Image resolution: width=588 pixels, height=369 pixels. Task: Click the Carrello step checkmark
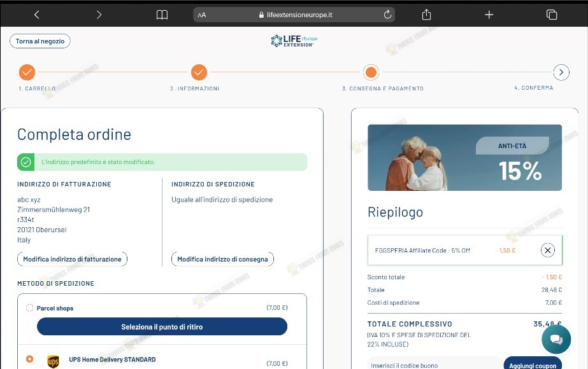point(27,72)
